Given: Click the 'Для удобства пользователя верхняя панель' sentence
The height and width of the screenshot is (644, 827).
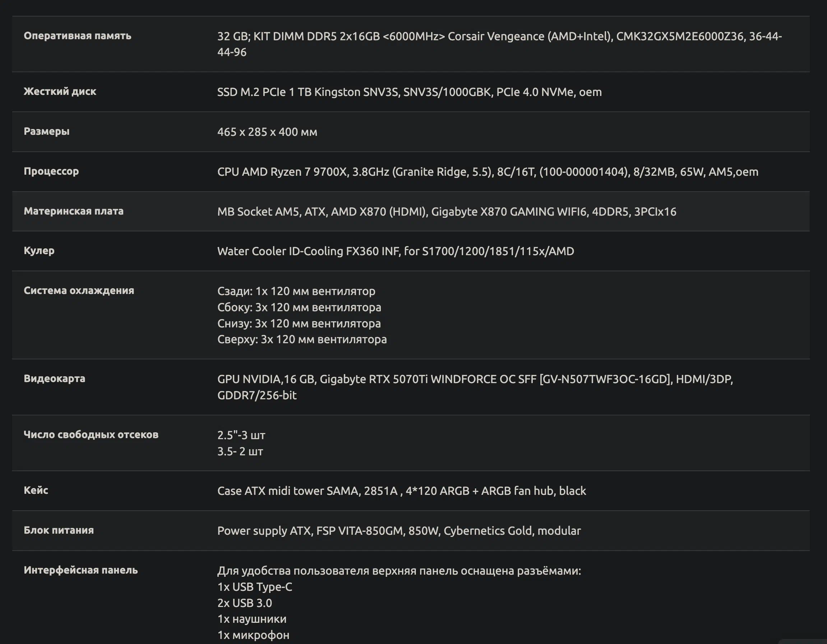Looking at the screenshot, I should [x=399, y=571].
